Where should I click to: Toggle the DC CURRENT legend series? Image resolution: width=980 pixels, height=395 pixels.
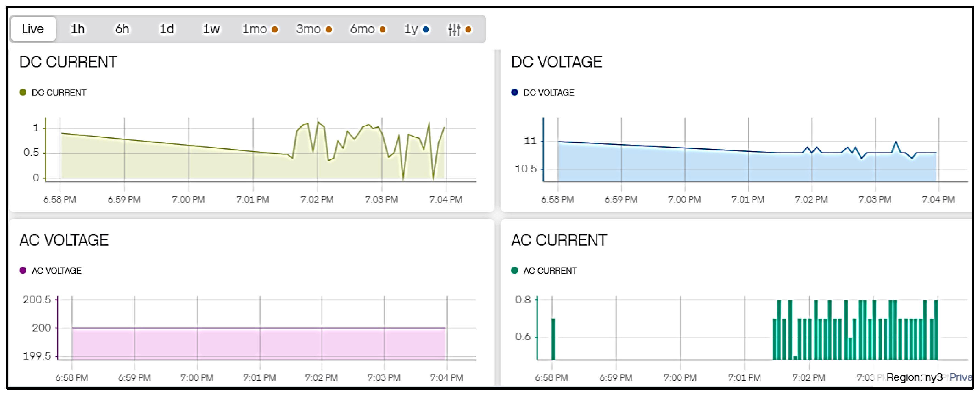[x=59, y=92]
